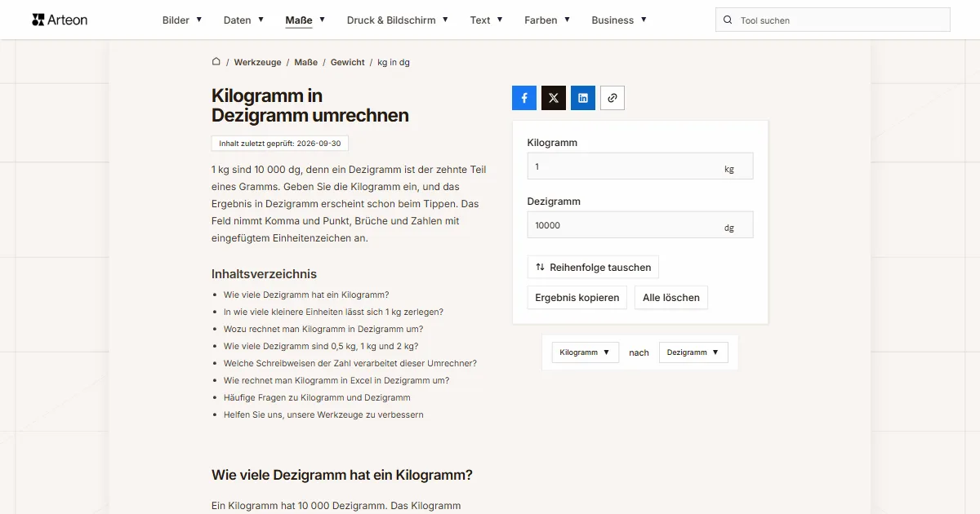Go to Werkzeuge breadcrumb link

[257, 62]
